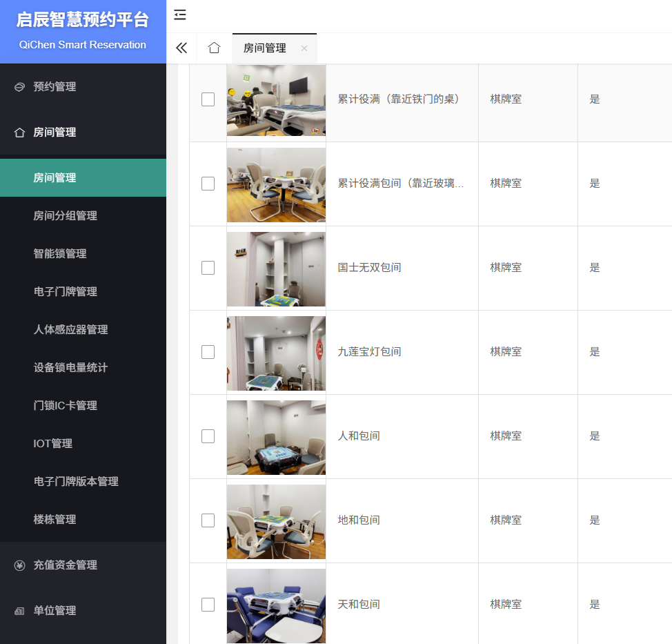
Task: Open 房间分组管理 in sidebar
Action: [83, 215]
